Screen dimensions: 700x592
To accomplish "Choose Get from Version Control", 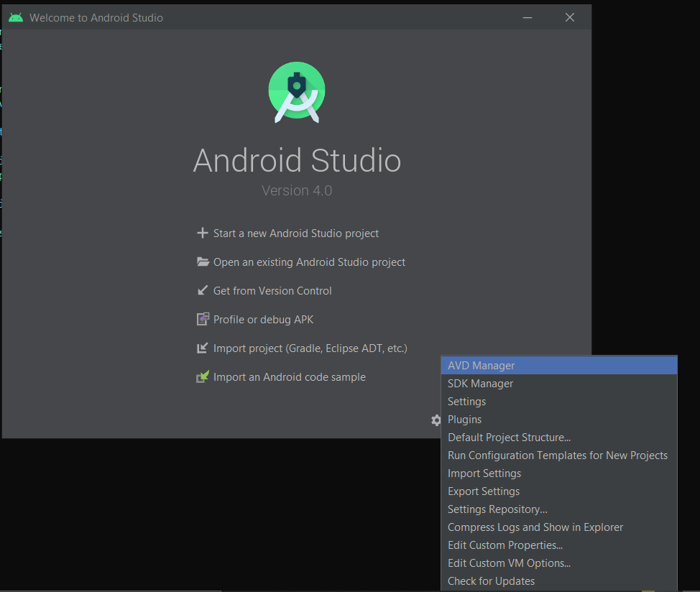I will (272, 291).
